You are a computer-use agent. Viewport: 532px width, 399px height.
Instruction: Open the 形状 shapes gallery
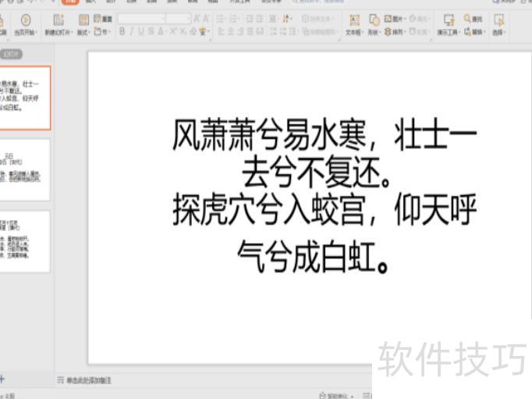point(374,26)
